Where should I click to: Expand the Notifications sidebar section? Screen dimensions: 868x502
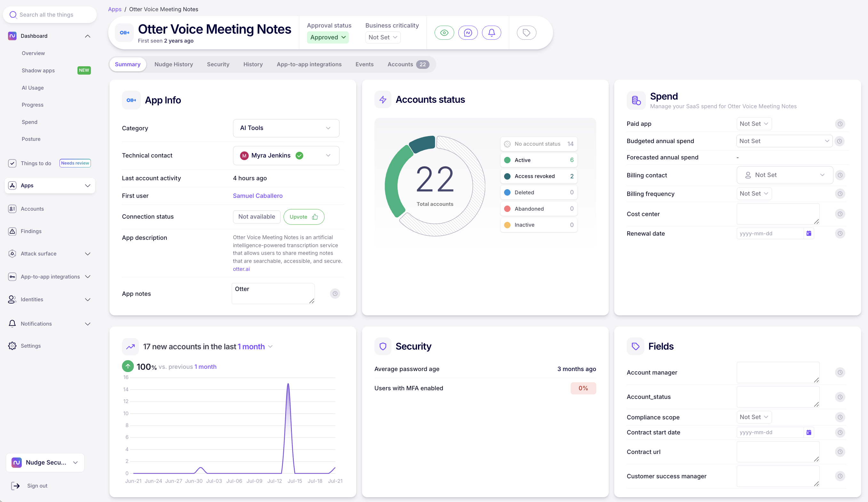pos(87,324)
